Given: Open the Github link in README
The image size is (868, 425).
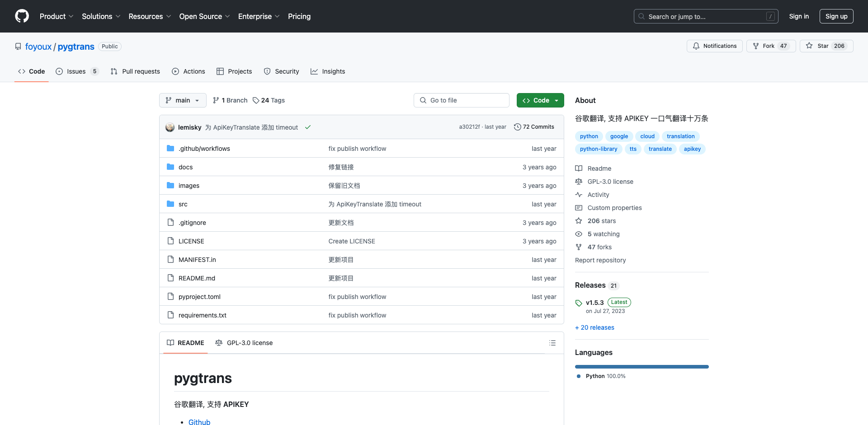Looking at the screenshot, I should (199, 421).
